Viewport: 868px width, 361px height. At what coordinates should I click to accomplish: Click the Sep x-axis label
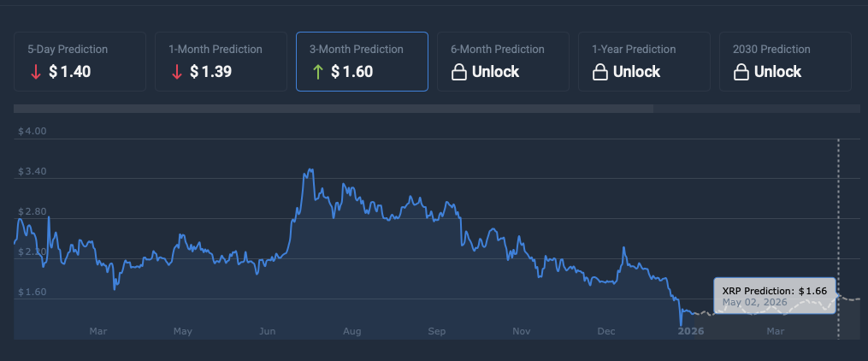tap(437, 331)
